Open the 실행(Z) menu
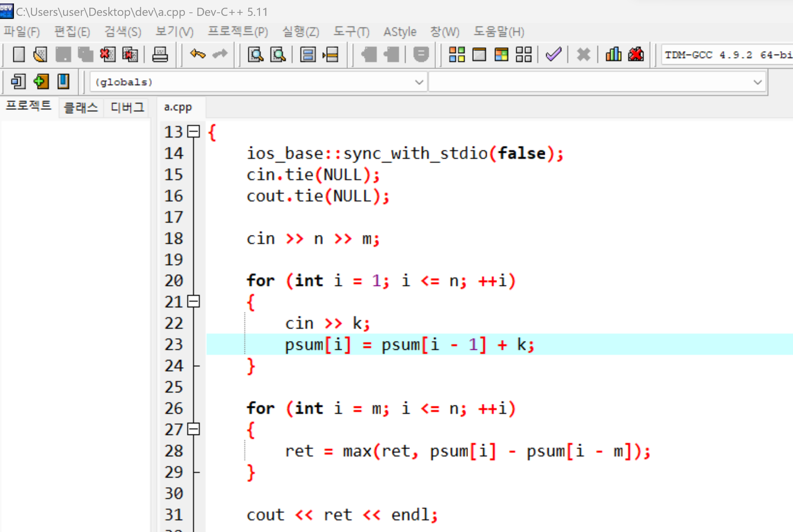793x532 pixels. pos(301,32)
